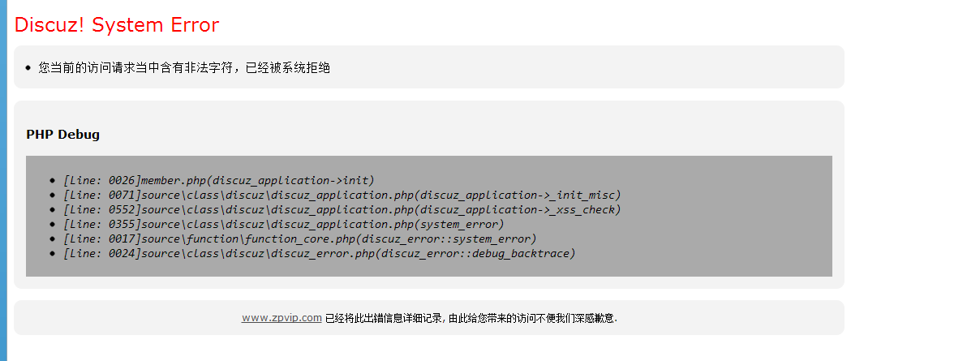Screen dimensions: 980x361
Task: Open the www.zpvip.com link
Action: 282,318
